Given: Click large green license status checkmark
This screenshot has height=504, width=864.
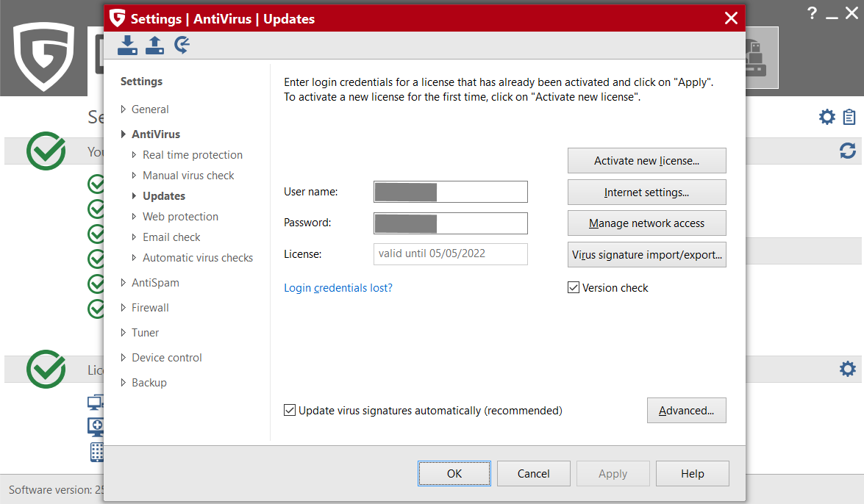Looking at the screenshot, I should [46, 369].
